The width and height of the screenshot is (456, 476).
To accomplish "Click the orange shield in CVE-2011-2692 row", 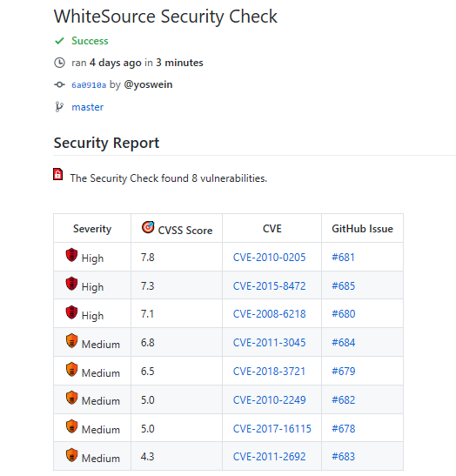I will pyautogui.click(x=71, y=455).
